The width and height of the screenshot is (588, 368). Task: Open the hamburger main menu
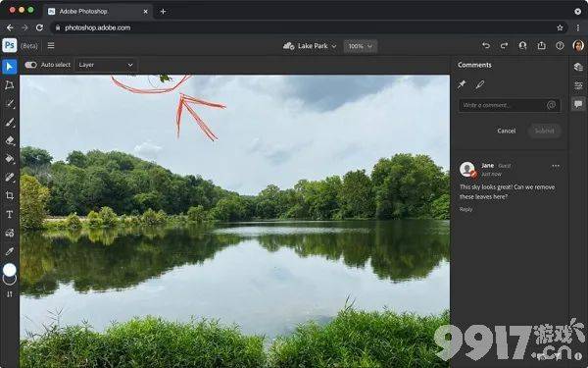pos(51,45)
